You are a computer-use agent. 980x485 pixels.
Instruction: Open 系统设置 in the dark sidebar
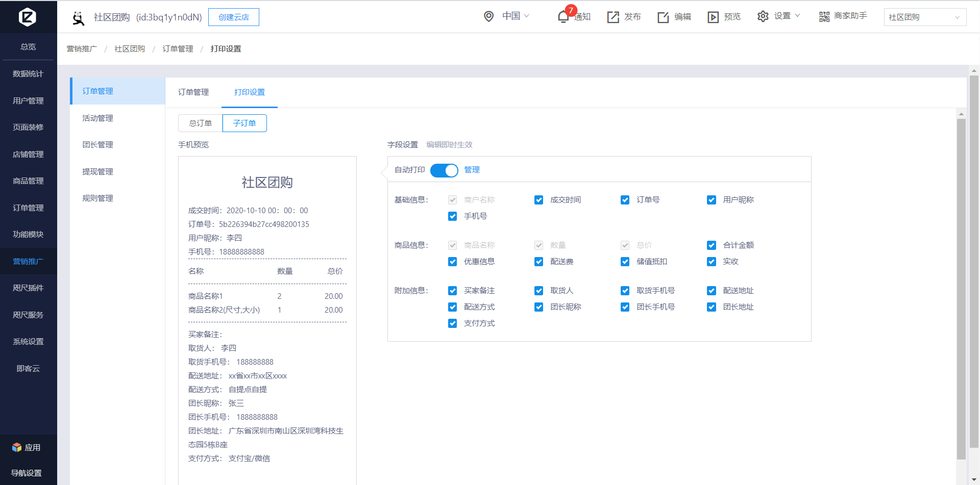29,342
